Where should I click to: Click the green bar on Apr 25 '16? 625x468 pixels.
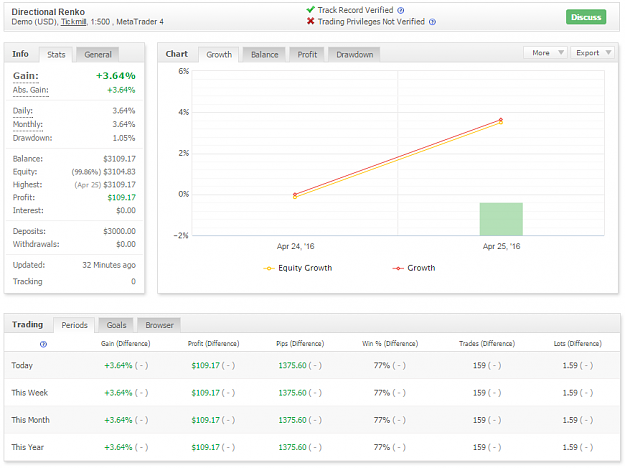point(501,219)
